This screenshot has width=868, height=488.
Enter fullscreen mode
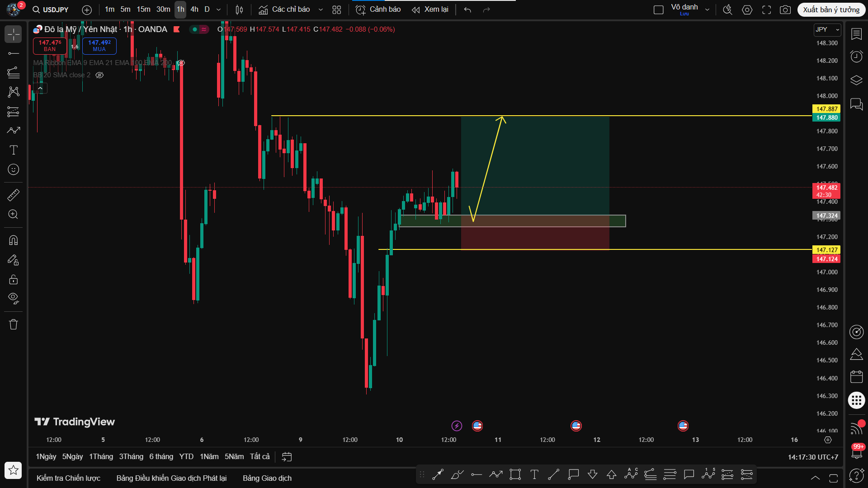coord(766,9)
